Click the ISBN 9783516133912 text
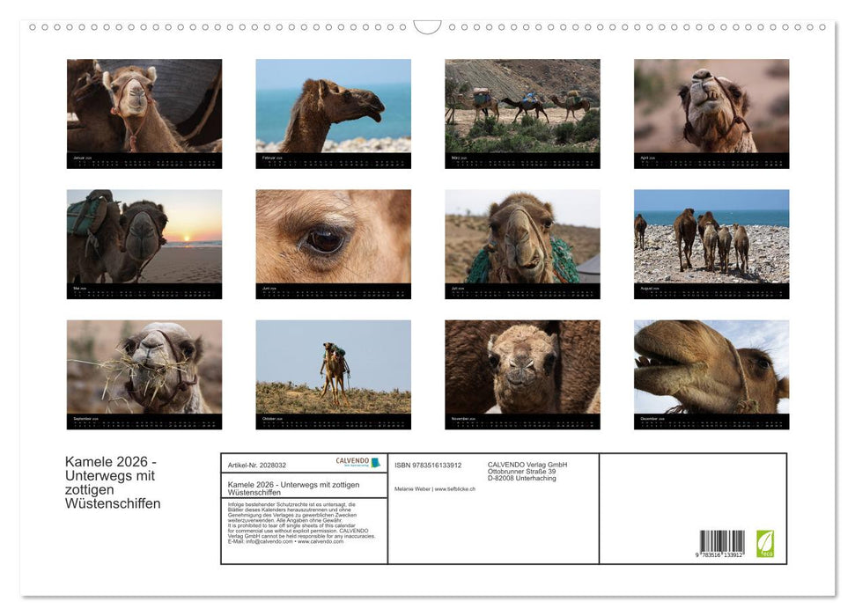This screenshot has height=616, width=855. click(x=428, y=466)
